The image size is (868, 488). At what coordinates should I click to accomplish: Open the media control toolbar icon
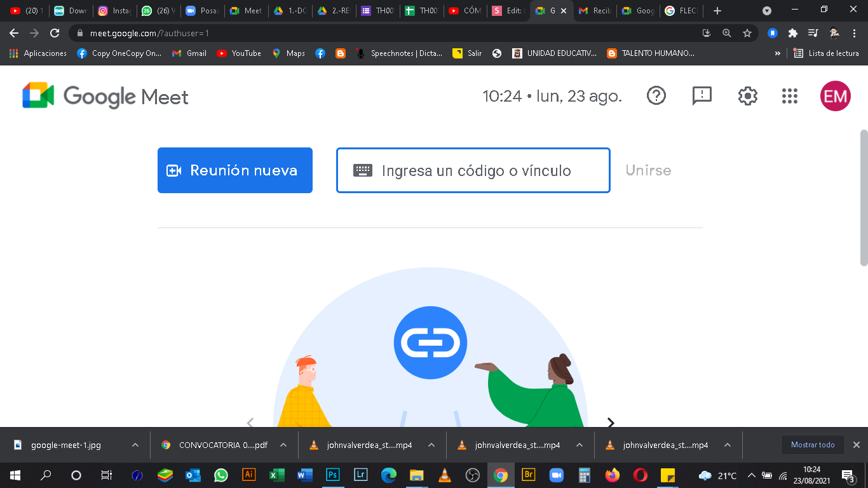[x=813, y=33]
